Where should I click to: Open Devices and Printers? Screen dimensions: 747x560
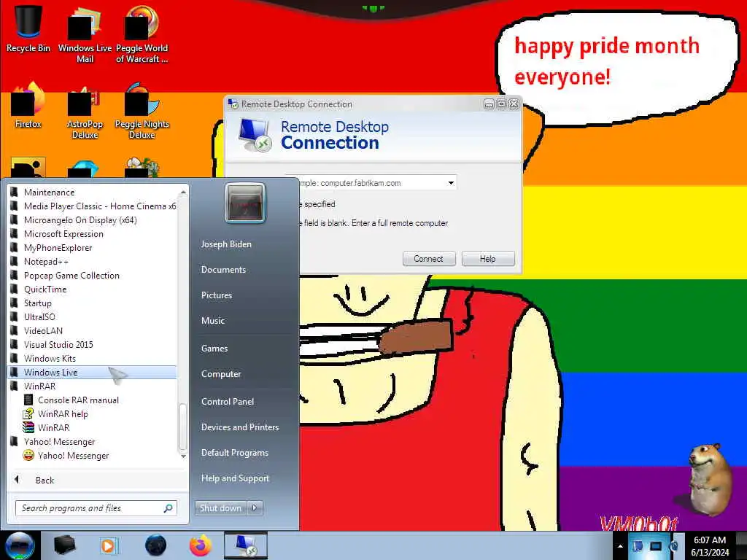pos(240,427)
